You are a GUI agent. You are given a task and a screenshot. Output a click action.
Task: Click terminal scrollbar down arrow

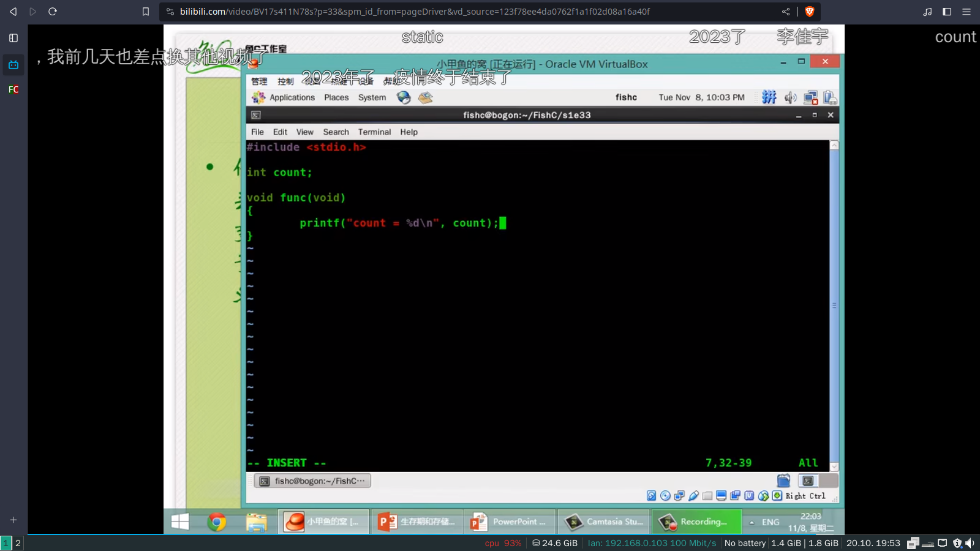coord(834,467)
